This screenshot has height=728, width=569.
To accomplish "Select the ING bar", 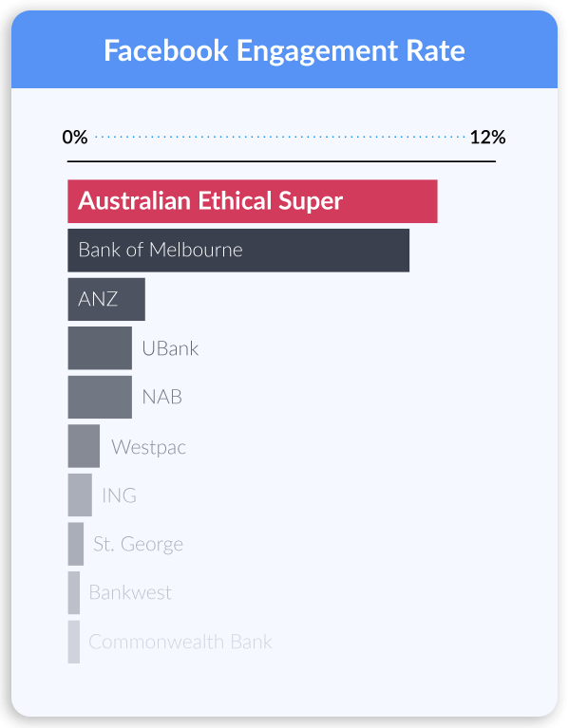I will point(80,495).
